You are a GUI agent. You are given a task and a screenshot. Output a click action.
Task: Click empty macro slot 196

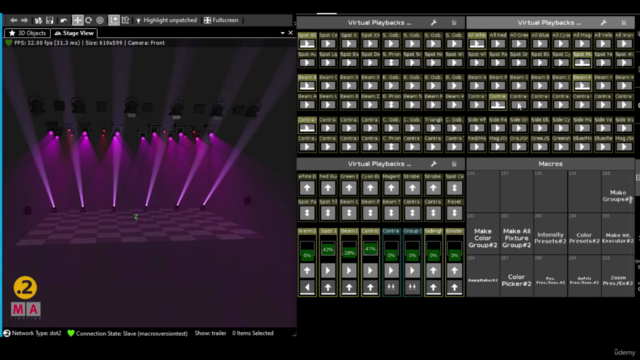482,192
